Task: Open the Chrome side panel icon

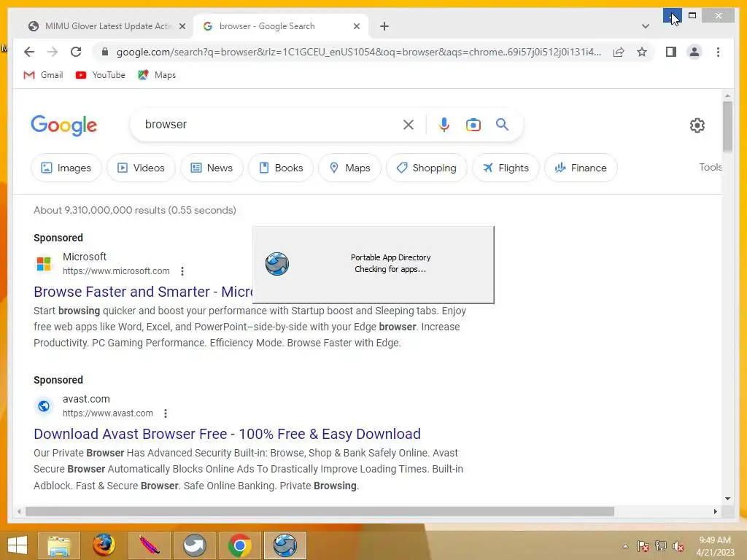Action: (x=671, y=52)
